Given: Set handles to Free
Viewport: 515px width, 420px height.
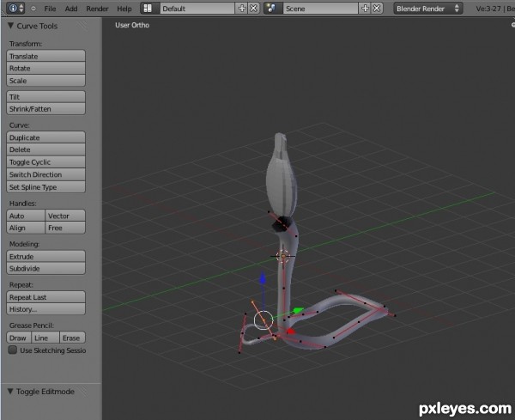Looking at the screenshot, I should 65,228.
